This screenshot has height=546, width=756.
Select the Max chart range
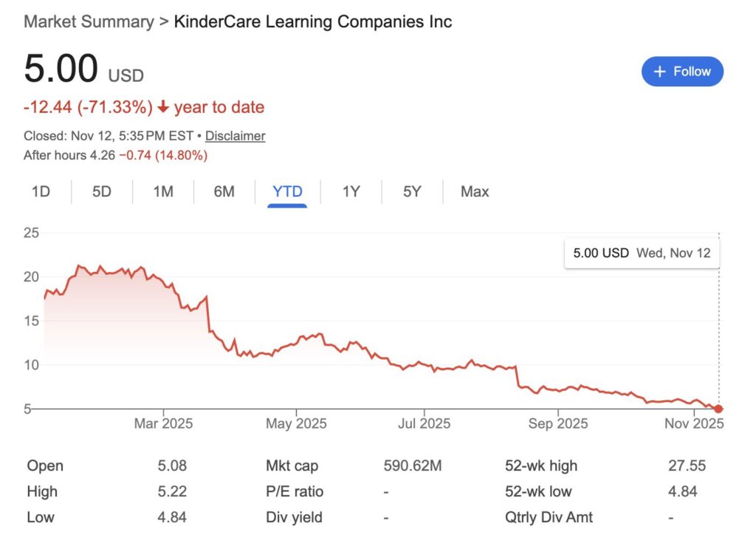click(x=473, y=191)
